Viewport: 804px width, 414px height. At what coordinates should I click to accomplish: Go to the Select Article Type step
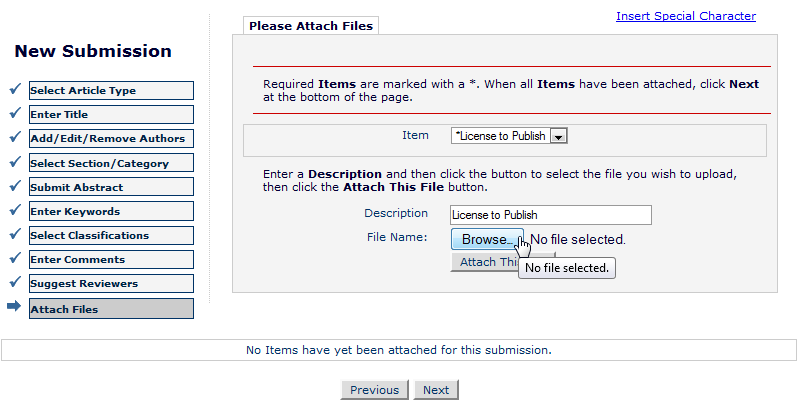(x=111, y=90)
